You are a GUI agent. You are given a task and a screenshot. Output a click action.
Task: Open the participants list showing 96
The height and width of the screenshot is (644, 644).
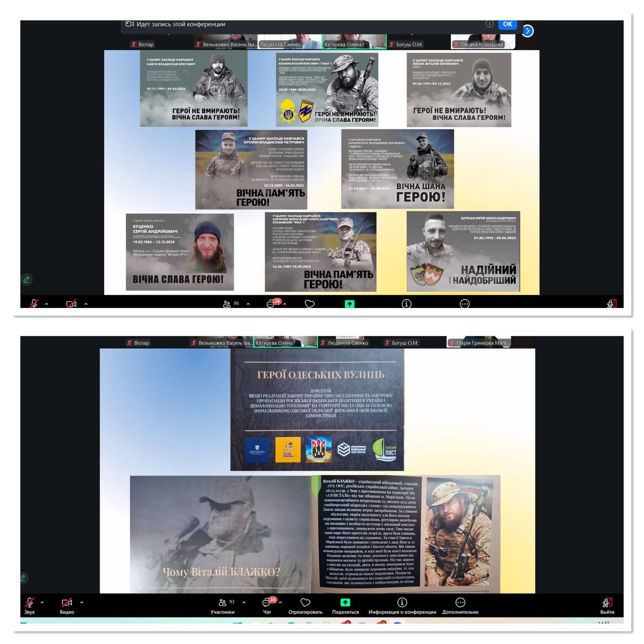tap(230, 304)
